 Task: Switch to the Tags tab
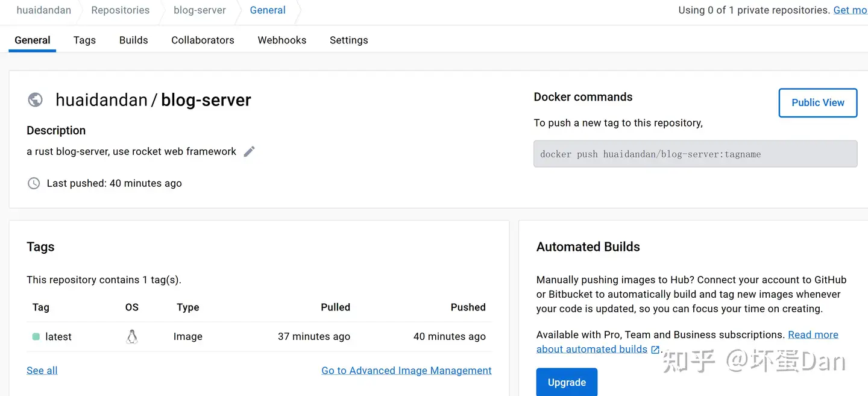tap(84, 40)
